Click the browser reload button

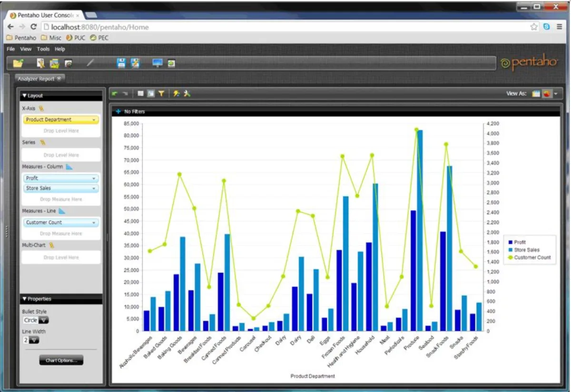coord(33,27)
